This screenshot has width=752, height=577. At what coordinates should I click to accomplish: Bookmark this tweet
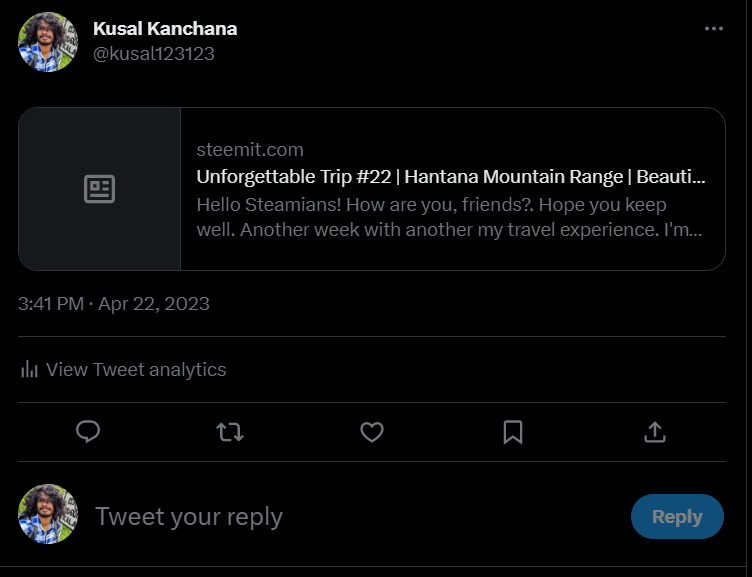coord(513,431)
